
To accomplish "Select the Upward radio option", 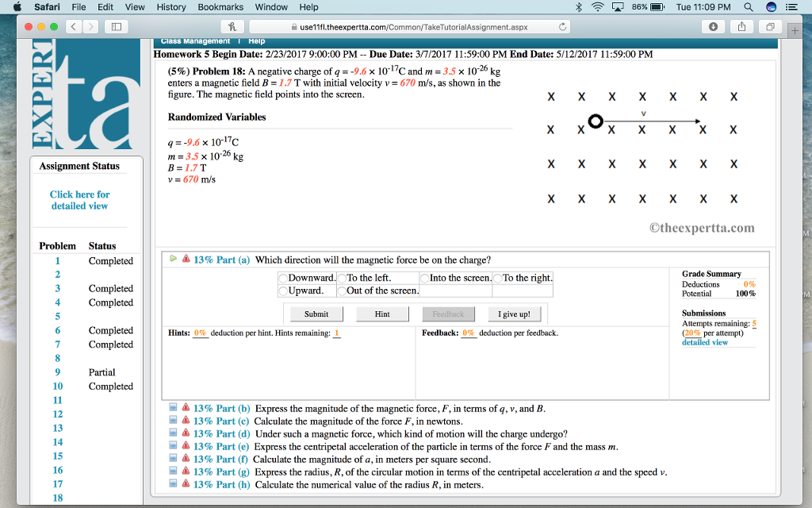I will (283, 291).
